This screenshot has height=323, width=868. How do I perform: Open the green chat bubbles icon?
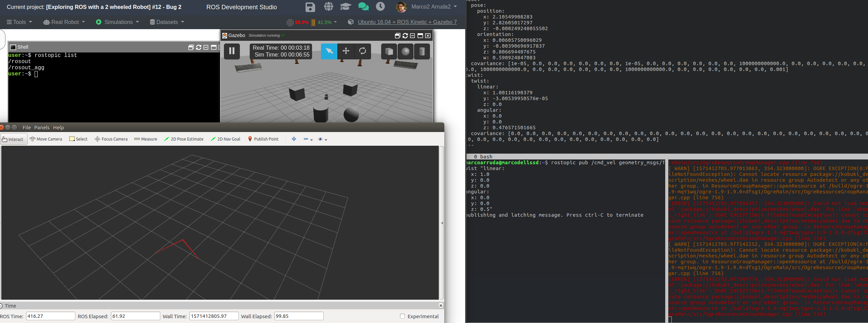(x=363, y=7)
